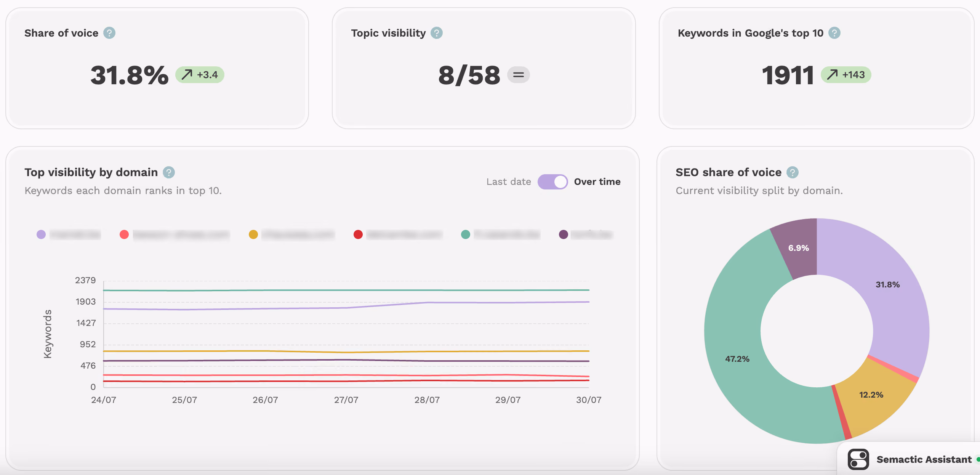Open the Topic visibility help icon
The height and width of the screenshot is (475, 980).
pyautogui.click(x=437, y=33)
